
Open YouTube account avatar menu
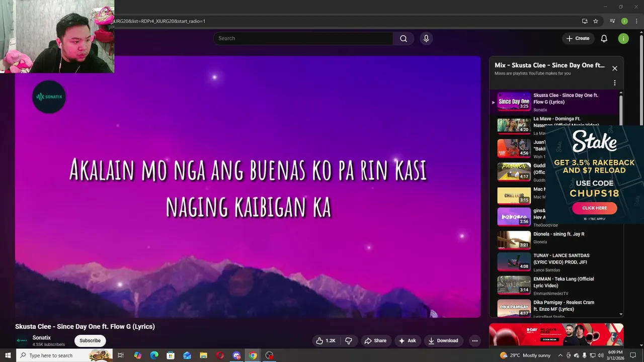tap(623, 39)
